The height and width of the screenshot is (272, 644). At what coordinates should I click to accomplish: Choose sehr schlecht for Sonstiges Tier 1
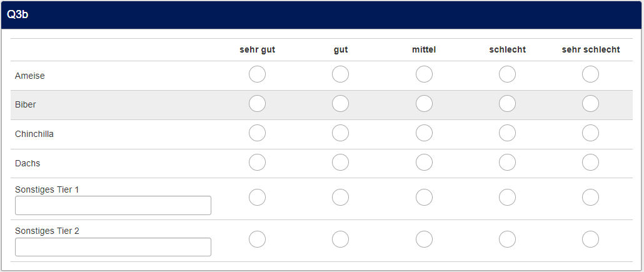[x=590, y=198]
